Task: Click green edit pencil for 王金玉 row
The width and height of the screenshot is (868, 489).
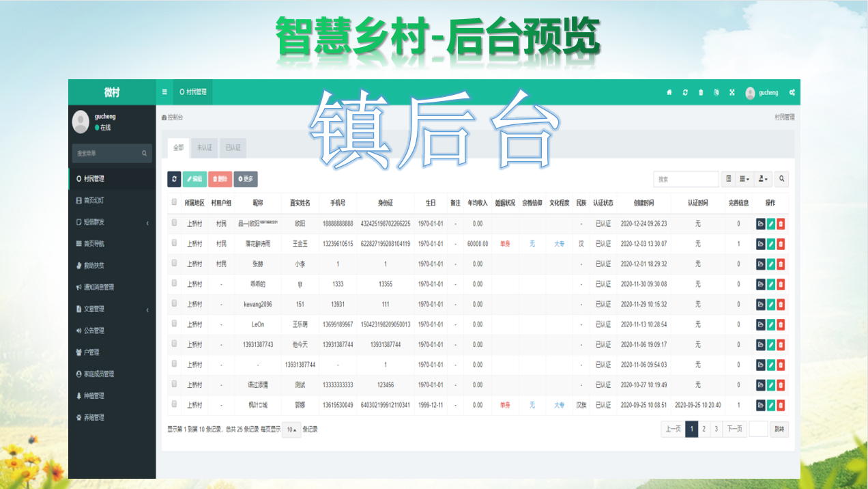Action: tap(771, 244)
